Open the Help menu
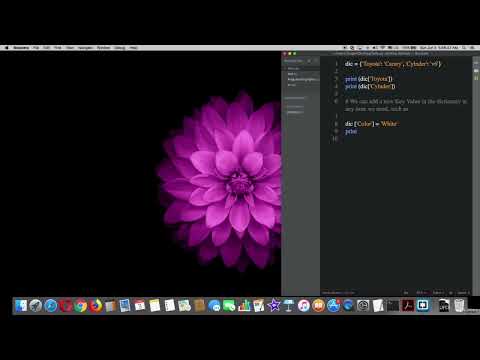 point(134,48)
